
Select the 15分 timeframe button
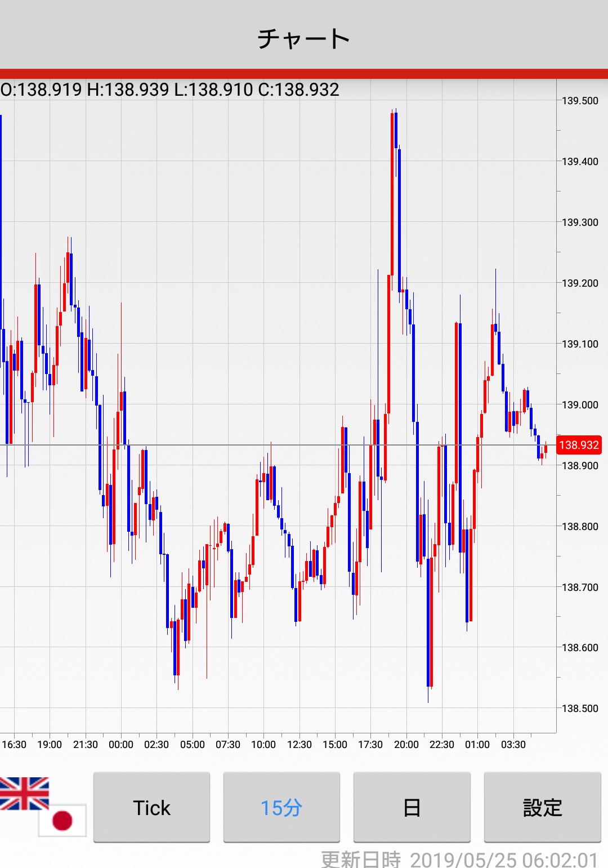[x=281, y=807]
